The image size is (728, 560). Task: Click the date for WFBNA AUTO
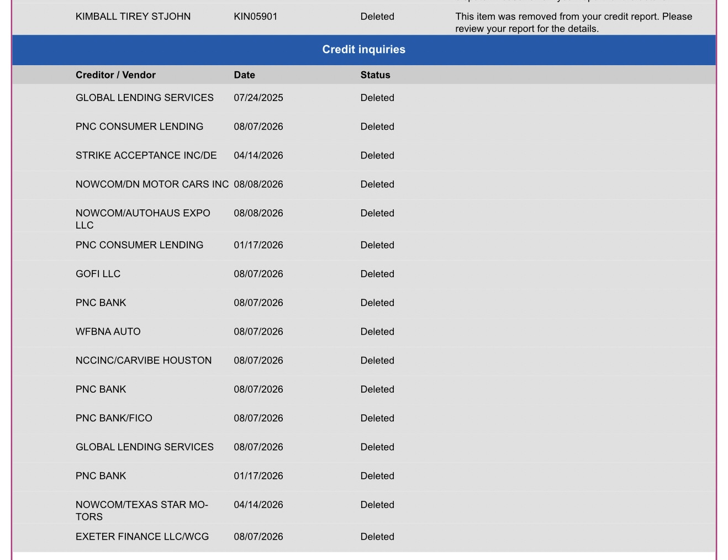pyautogui.click(x=259, y=331)
